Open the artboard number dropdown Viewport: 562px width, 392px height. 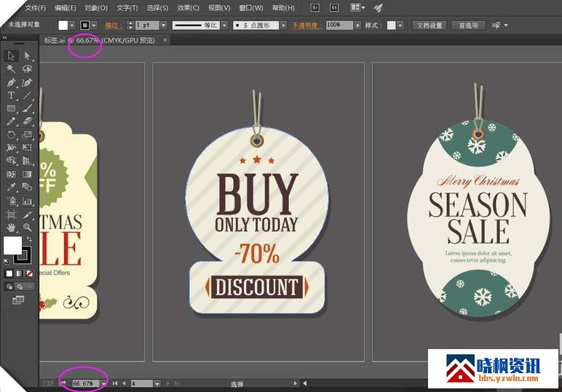point(157,383)
